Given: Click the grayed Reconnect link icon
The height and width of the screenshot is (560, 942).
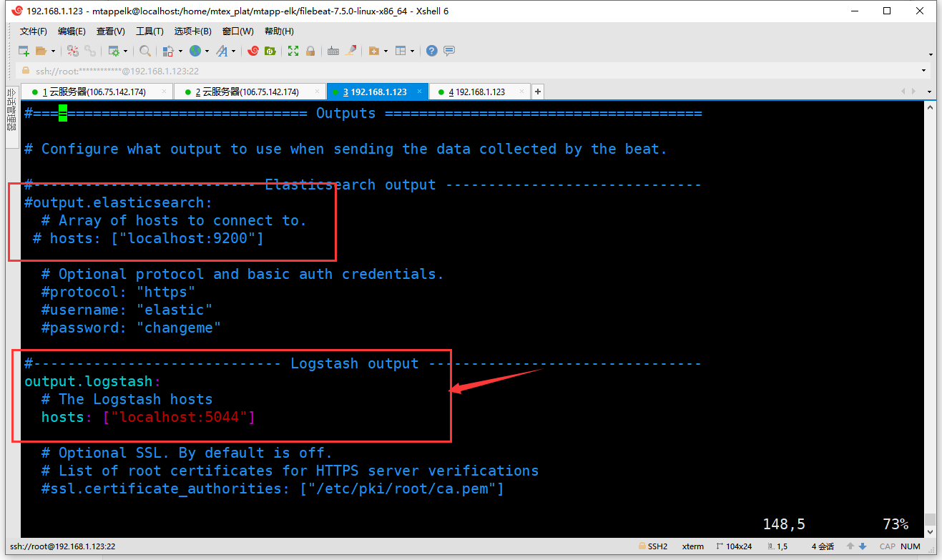Looking at the screenshot, I should [x=90, y=51].
